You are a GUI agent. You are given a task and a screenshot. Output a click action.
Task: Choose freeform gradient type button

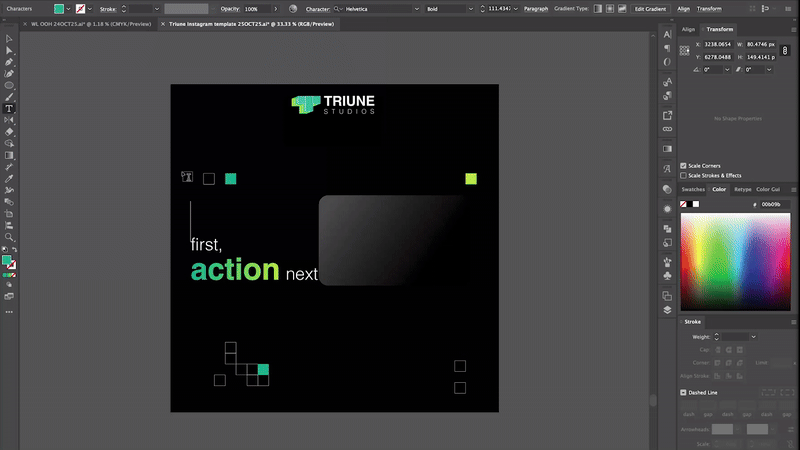pyautogui.click(x=622, y=9)
